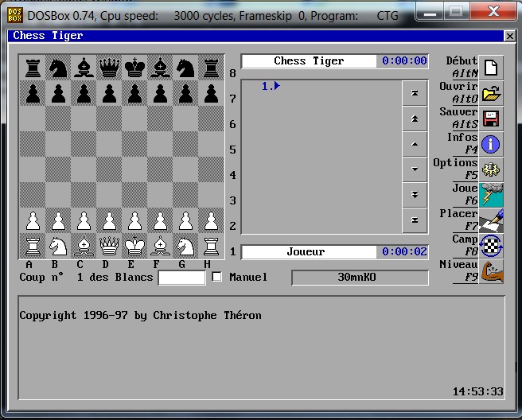Open a game with the Ouvrir folder icon
Viewport: 522px width, 420px height.
click(x=491, y=93)
